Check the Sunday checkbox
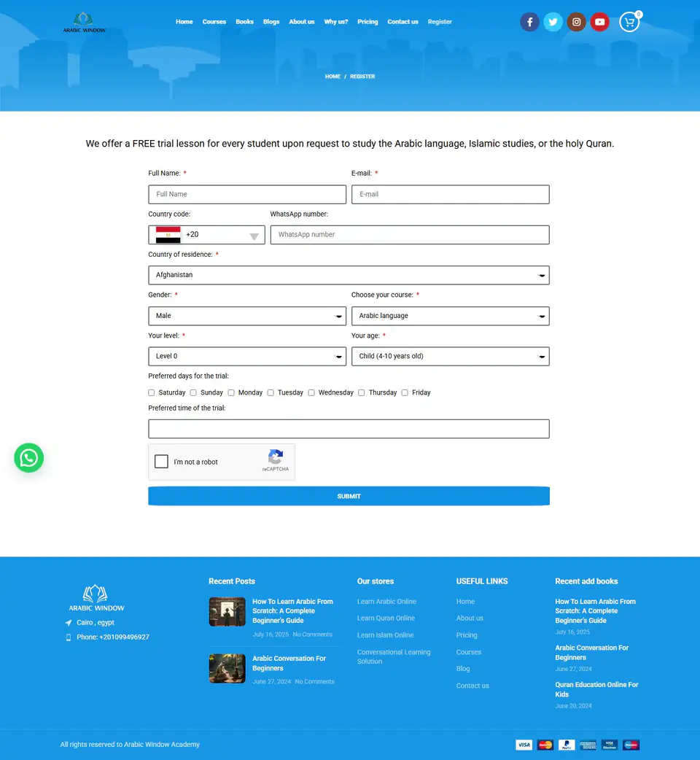 coord(193,392)
